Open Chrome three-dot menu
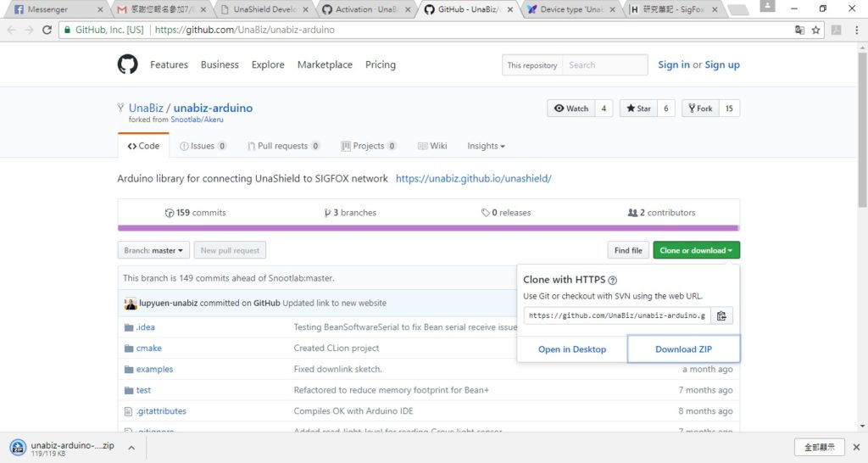Image resolution: width=868 pixels, height=463 pixels. coord(856,30)
